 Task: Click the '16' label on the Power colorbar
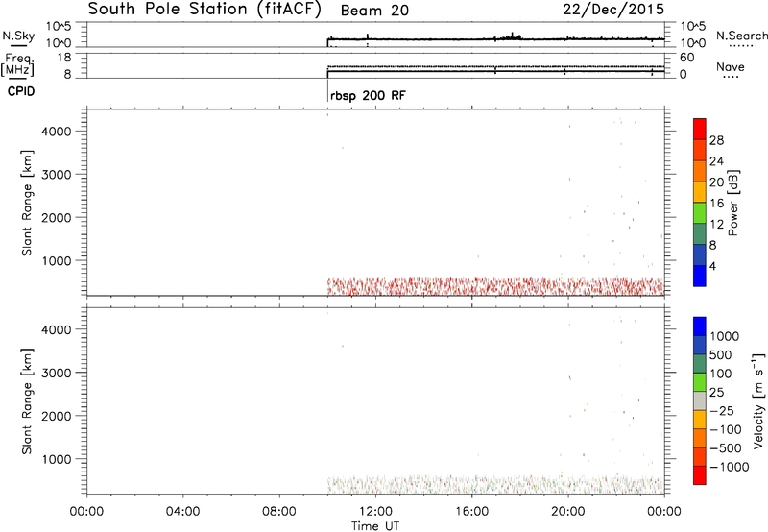coord(716,204)
